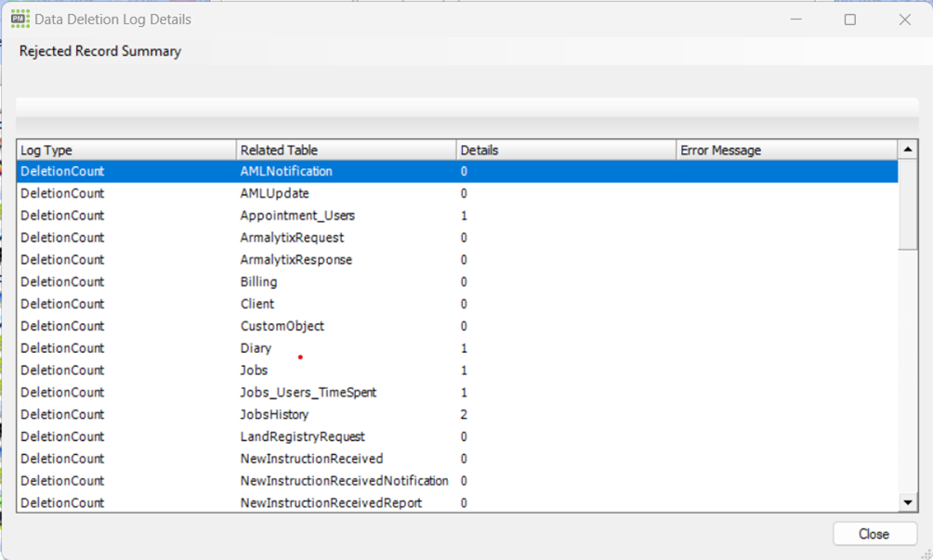Select the LandRegistryRequest row

[302, 437]
